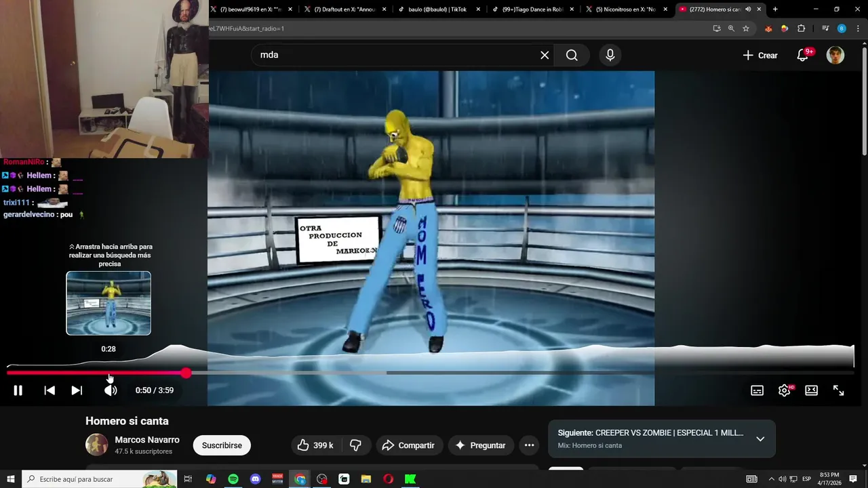The image size is (868, 488).
Task: Show hidden system tray icons
Action: [771, 479]
